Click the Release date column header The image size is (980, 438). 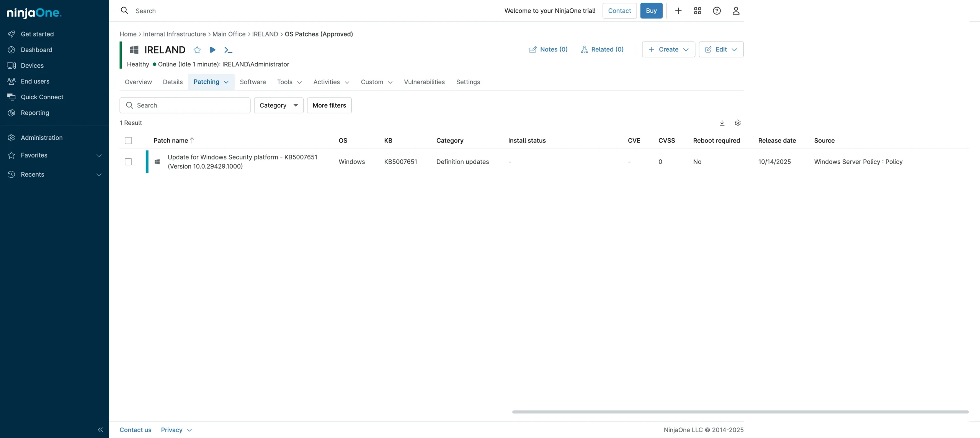point(777,141)
